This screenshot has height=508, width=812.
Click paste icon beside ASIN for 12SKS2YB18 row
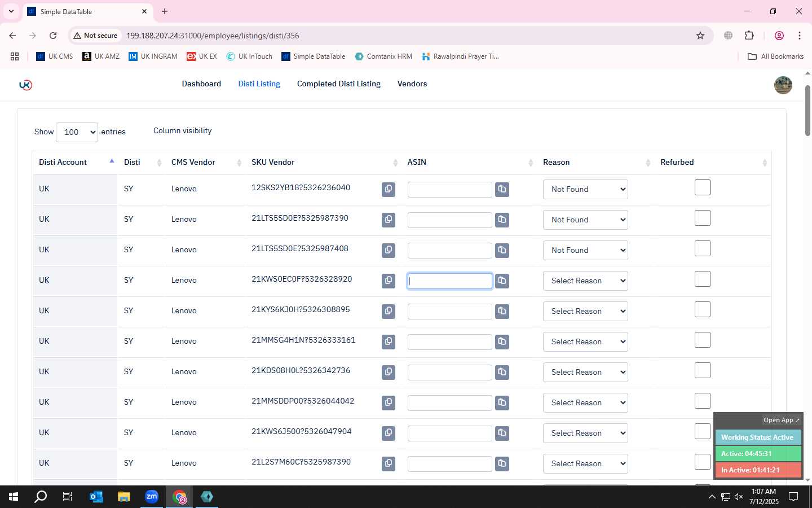(502, 190)
